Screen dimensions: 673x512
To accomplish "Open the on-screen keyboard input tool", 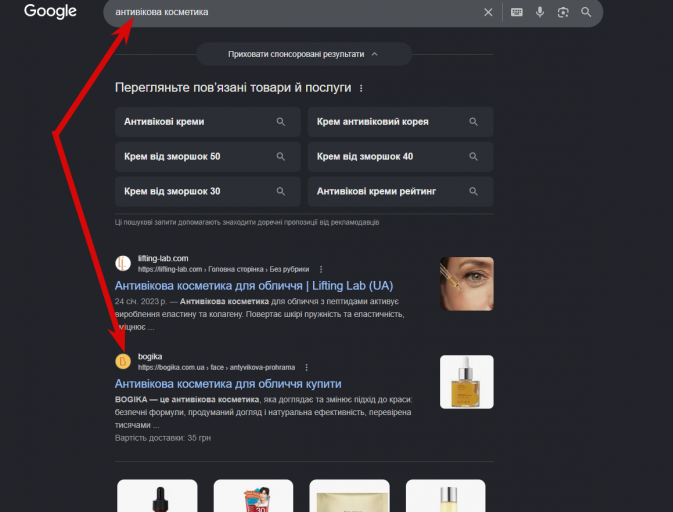I will click(x=517, y=12).
